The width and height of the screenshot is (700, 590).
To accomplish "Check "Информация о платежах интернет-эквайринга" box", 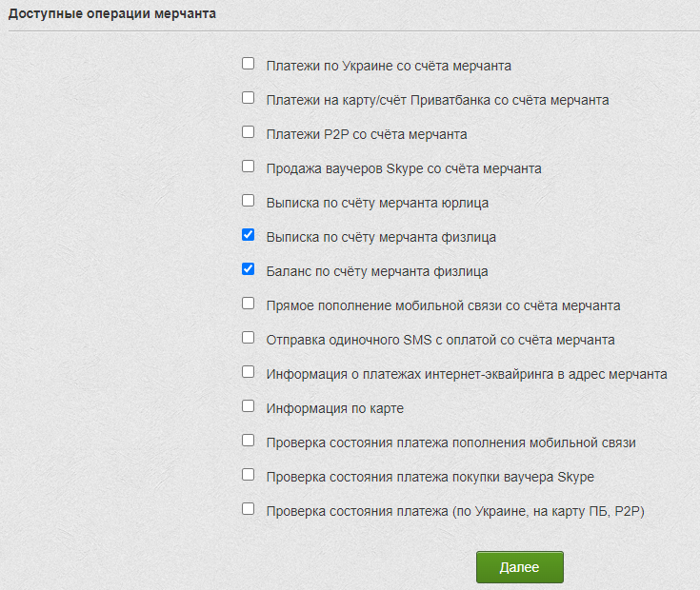I will coord(249,372).
